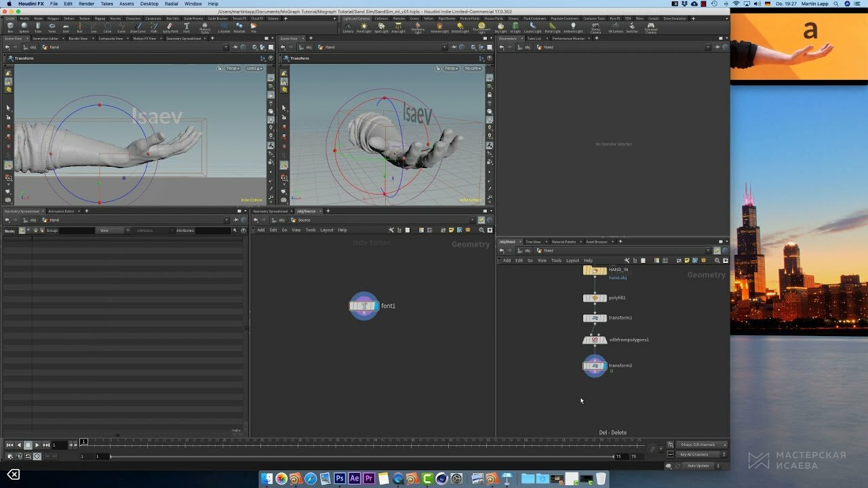The height and width of the screenshot is (488, 868).
Task: Switch to the Render View tab
Action: pos(78,38)
